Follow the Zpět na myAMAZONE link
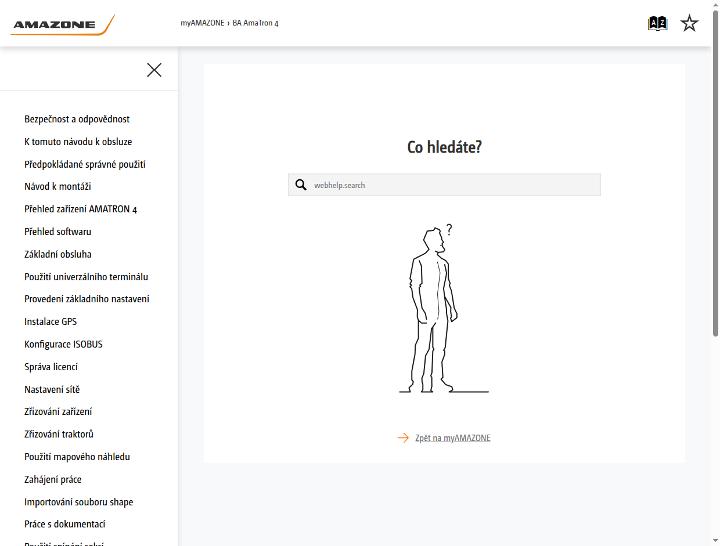720x546 pixels. coord(453,438)
